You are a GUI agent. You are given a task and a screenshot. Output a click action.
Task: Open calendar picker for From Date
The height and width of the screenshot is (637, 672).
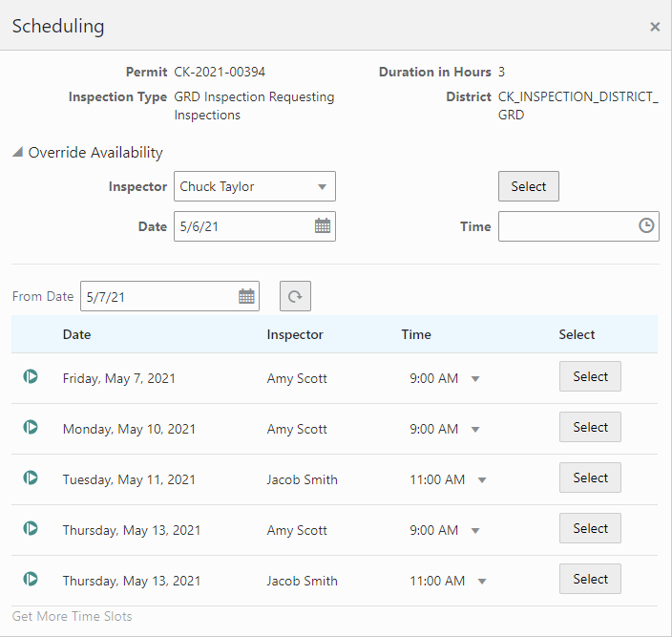click(x=246, y=296)
